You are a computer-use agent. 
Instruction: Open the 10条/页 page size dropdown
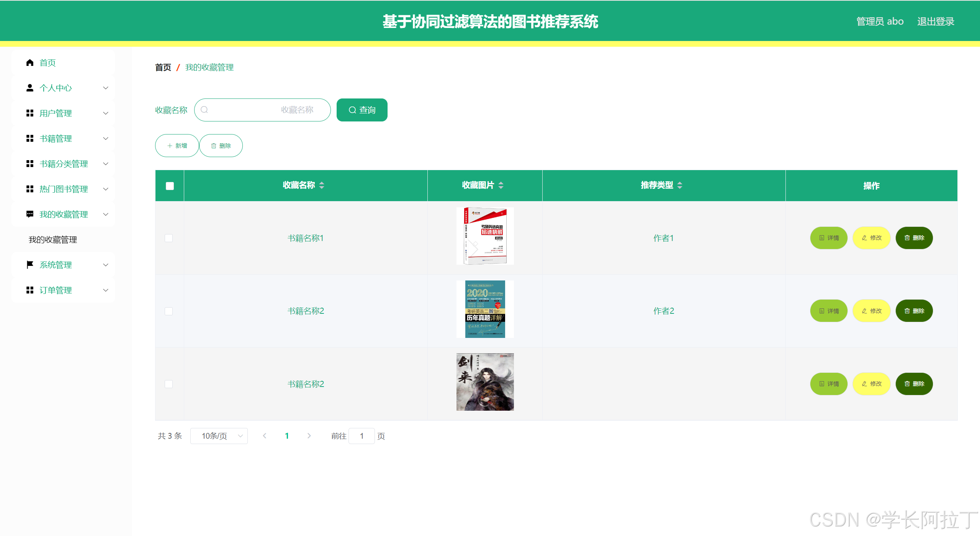[x=219, y=436]
